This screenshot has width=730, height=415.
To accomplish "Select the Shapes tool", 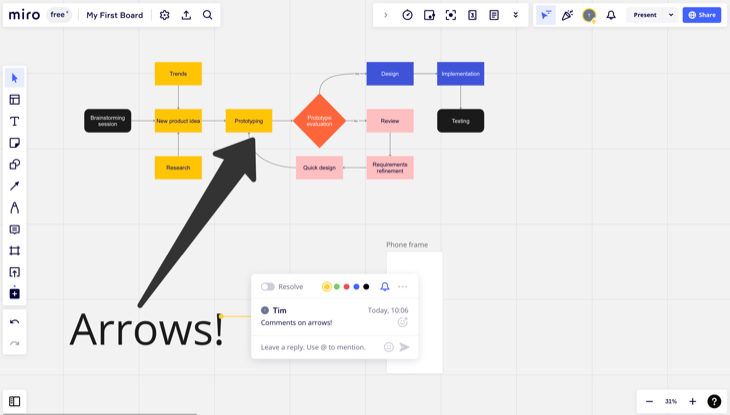I will click(x=14, y=165).
